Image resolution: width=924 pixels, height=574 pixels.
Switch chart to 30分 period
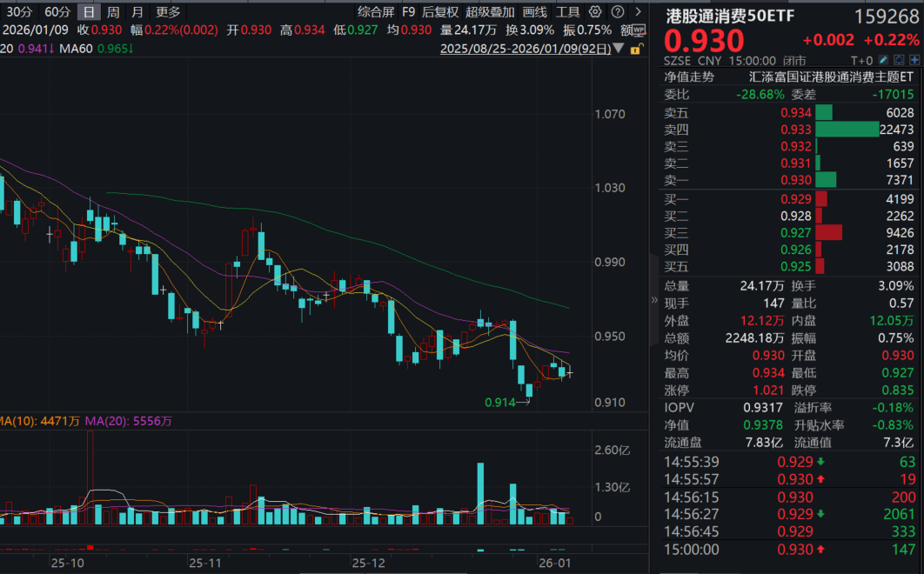point(19,12)
